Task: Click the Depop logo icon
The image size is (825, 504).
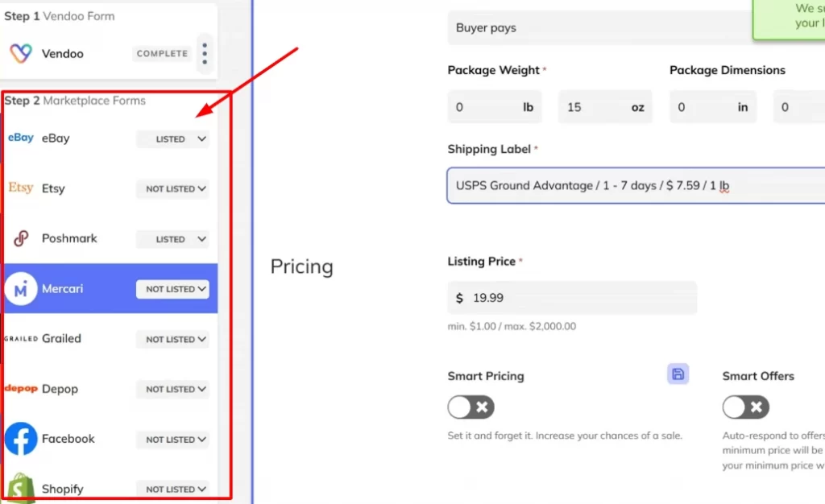Action: coord(21,388)
